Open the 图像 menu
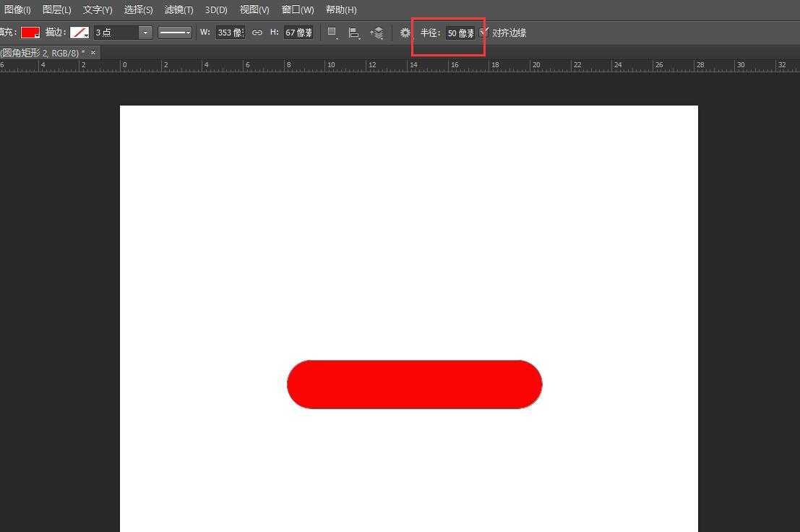The width and height of the screenshot is (800, 532). click(x=17, y=9)
